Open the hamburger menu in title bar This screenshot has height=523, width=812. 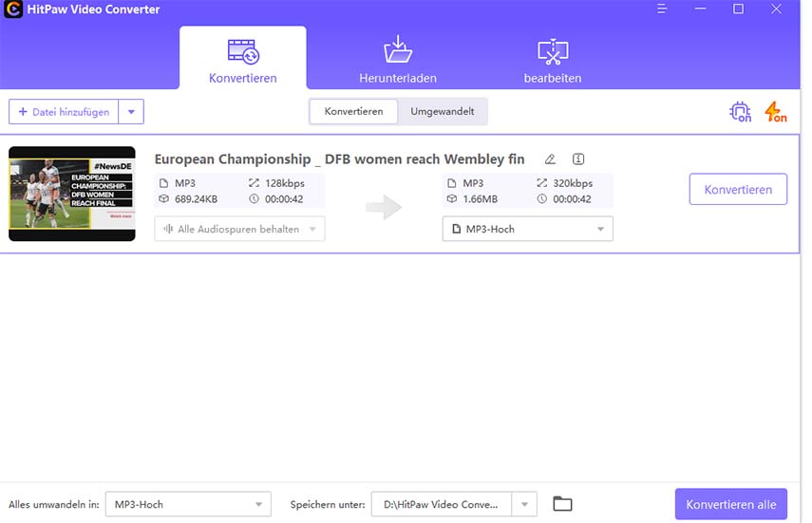tap(661, 9)
